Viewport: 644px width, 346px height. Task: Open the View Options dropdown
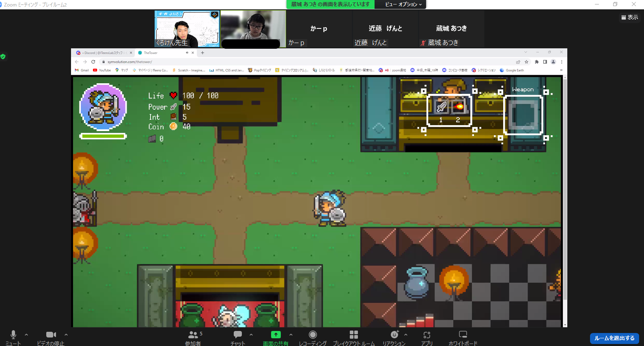[403, 4]
